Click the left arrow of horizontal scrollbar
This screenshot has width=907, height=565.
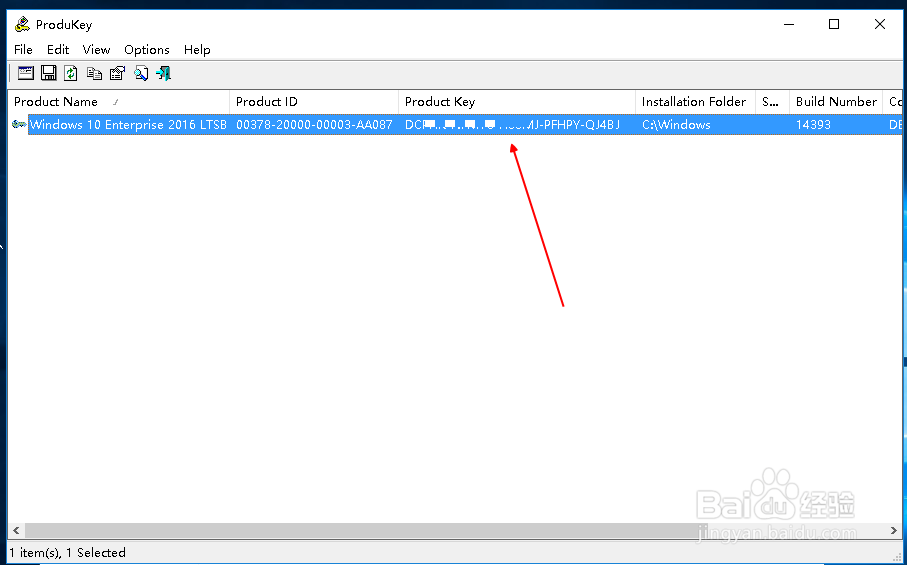click(16, 530)
